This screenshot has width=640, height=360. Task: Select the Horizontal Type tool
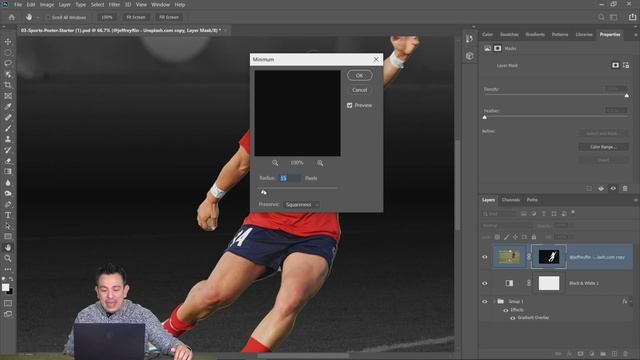[8, 215]
